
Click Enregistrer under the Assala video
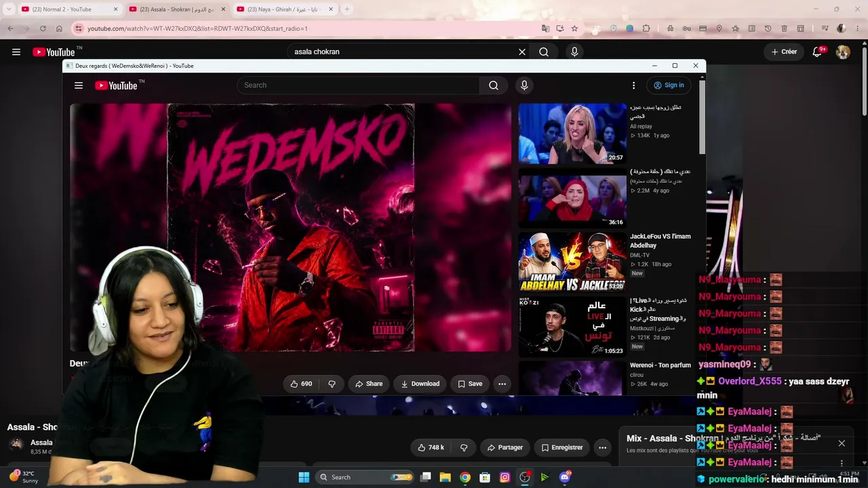(562, 447)
